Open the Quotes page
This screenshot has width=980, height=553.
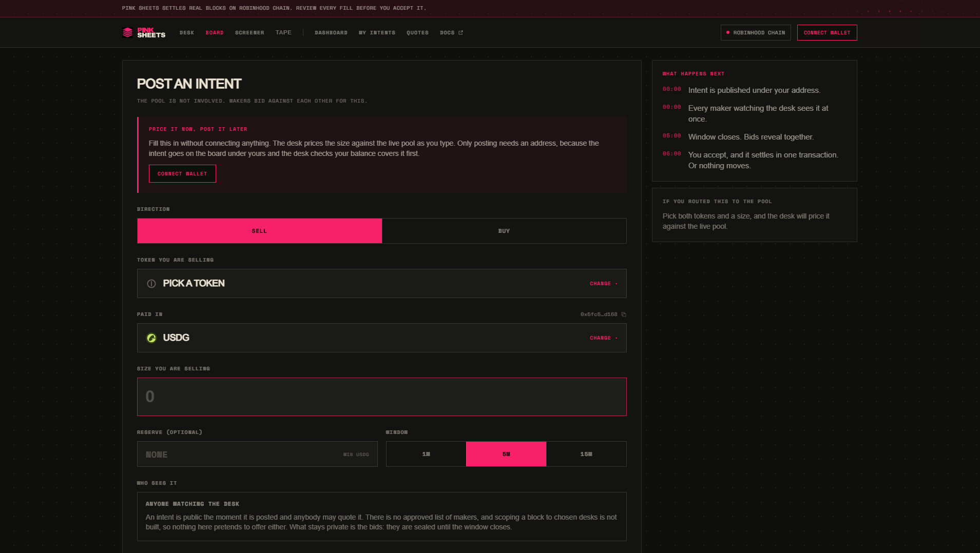coord(417,33)
